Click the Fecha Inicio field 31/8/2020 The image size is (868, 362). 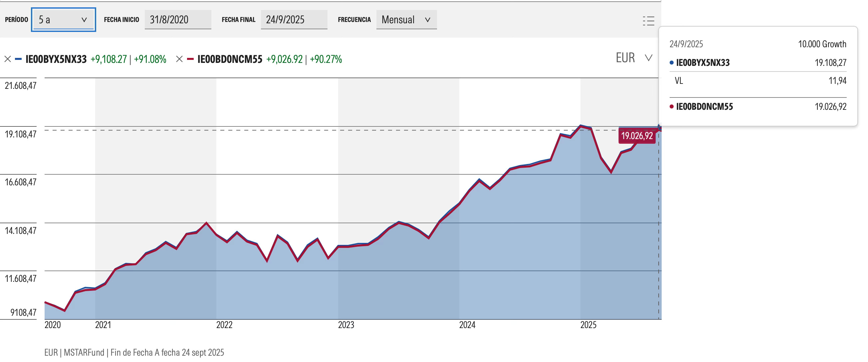coord(178,20)
